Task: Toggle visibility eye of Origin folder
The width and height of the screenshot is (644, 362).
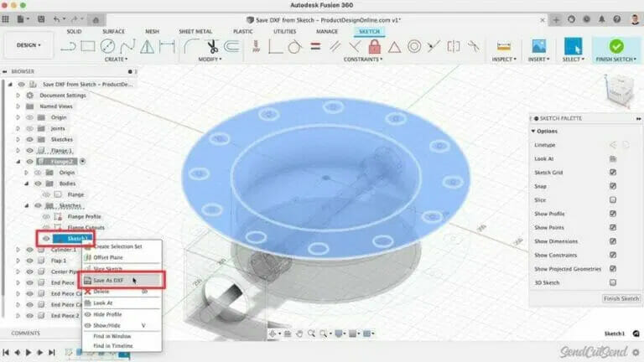Action: tap(29, 117)
